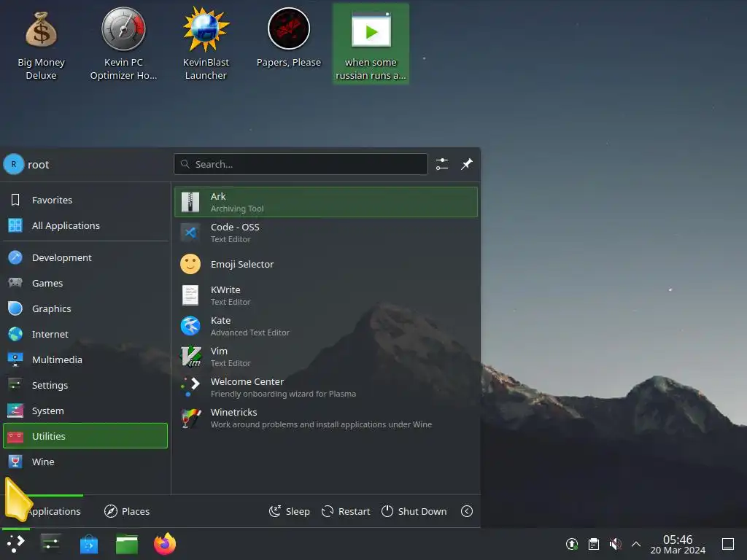747x560 pixels.
Task: Expand more power options arrow
Action: [x=467, y=511]
